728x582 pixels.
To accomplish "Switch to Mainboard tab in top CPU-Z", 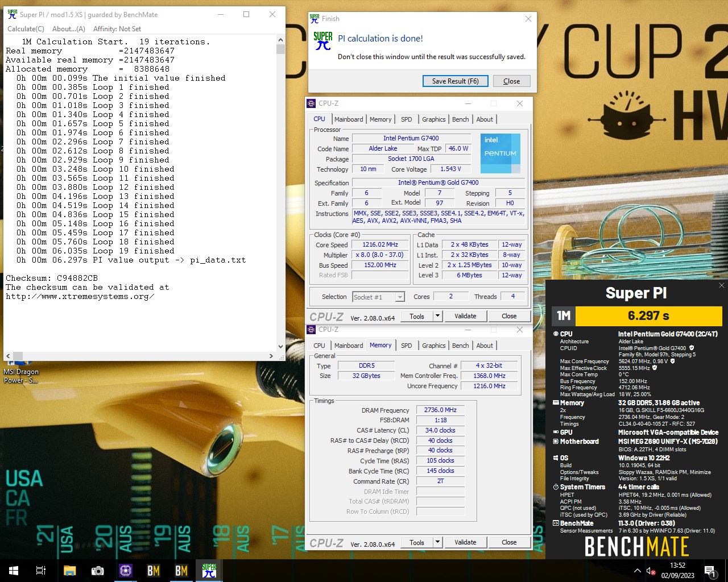I will pyautogui.click(x=349, y=119).
